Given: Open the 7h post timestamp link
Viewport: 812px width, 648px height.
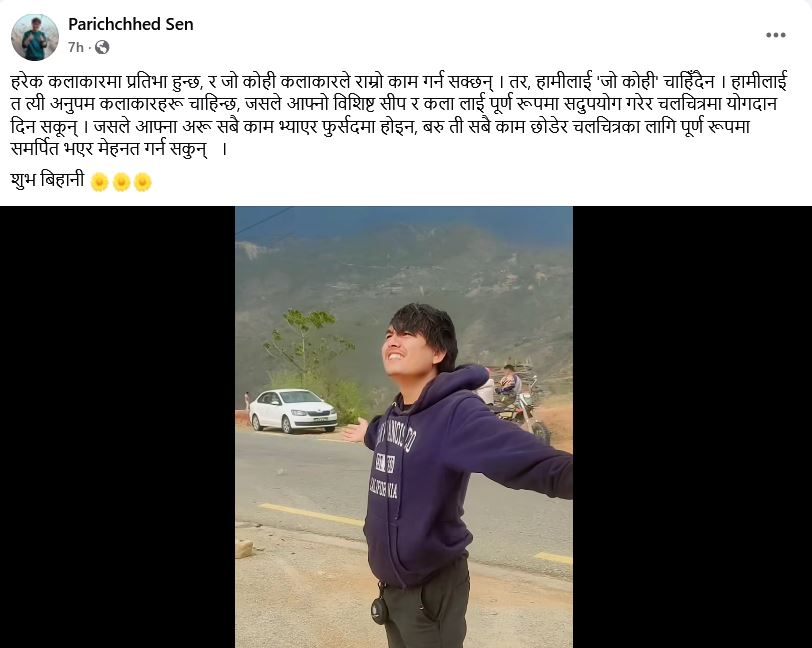Looking at the screenshot, I should tap(76, 48).
